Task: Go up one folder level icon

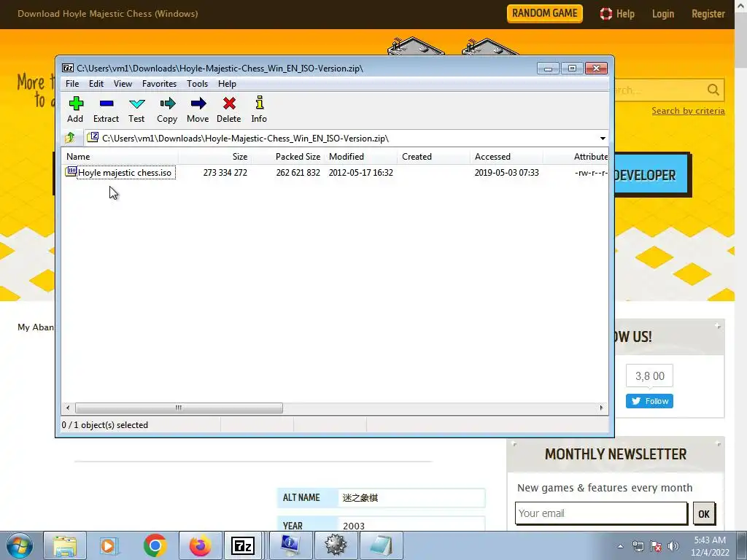Action: click(x=70, y=138)
